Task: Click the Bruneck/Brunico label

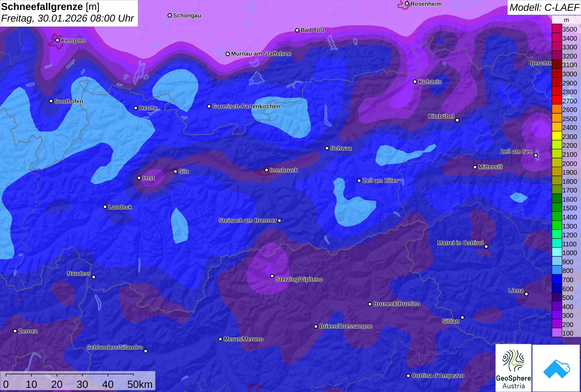Action: point(397,304)
